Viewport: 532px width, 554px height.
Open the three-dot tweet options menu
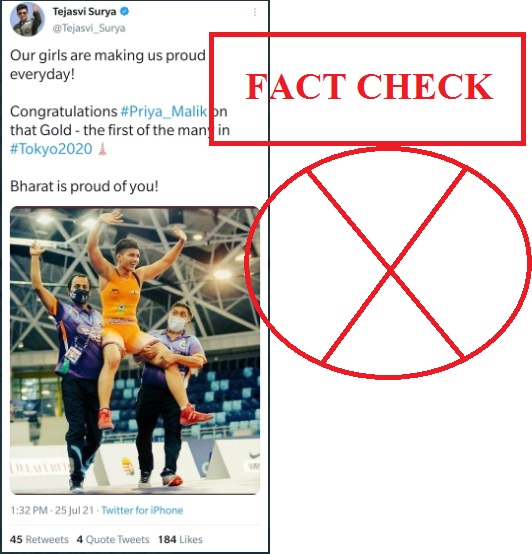(x=255, y=12)
